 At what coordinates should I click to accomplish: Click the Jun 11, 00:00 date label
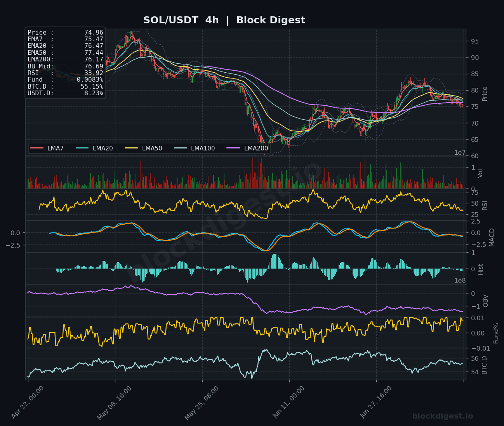coord(289,402)
